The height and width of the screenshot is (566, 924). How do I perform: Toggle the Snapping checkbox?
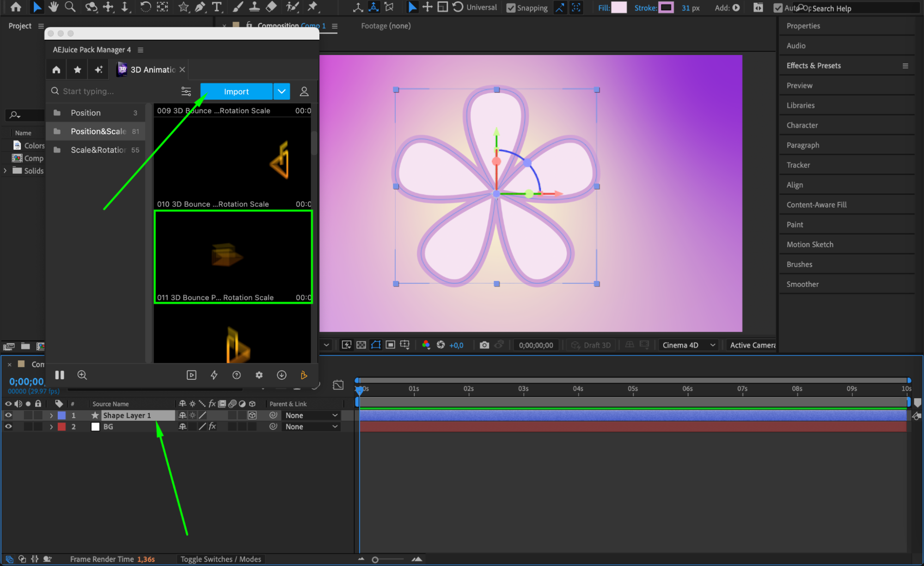point(511,8)
